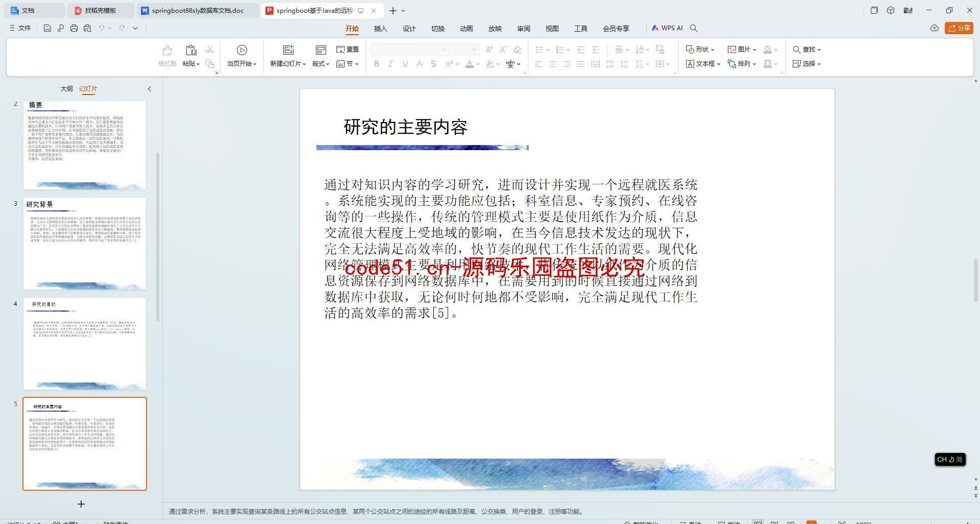Click the Undo arrow icon
Image resolution: width=980 pixels, height=524 pixels.
[102, 28]
